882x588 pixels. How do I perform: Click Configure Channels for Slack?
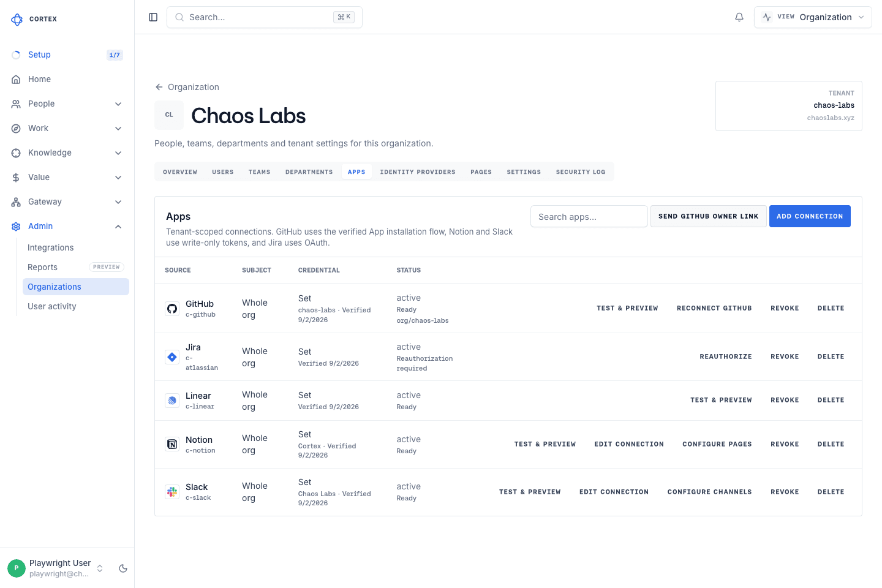tap(710, 492)
